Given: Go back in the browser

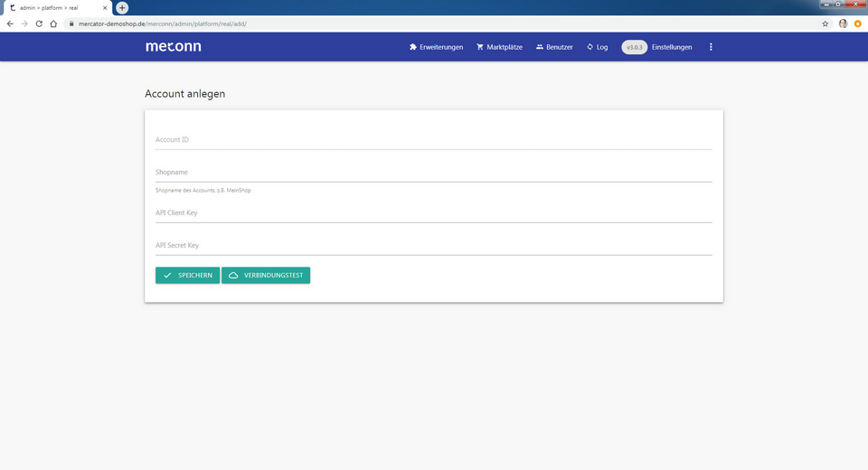Looking at the screenshot, I should pyautogui.click(x=10, y=23).
